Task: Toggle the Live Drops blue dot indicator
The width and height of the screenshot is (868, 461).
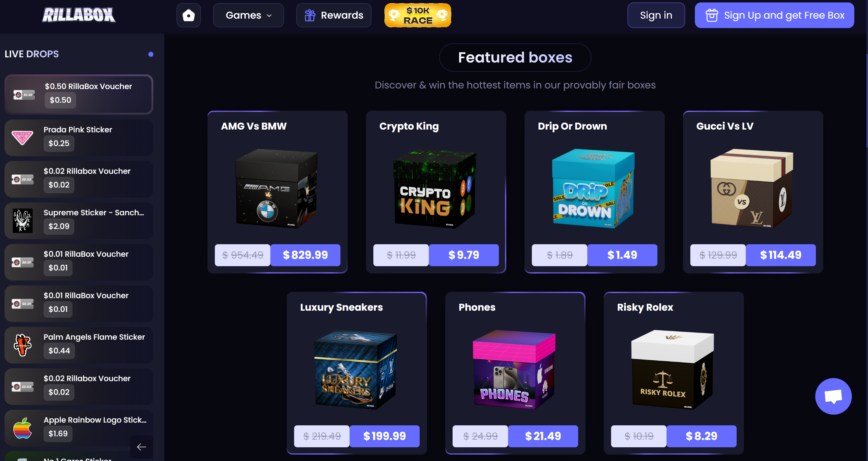Action: tap(151, 54)
